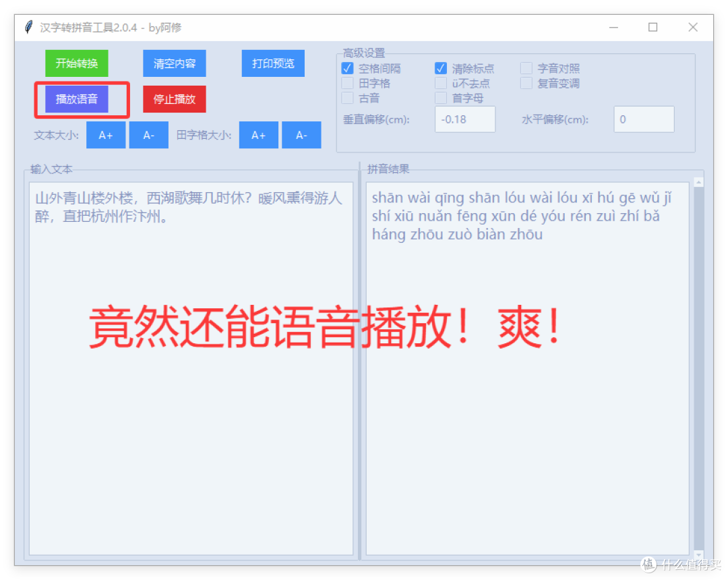Increase text size with 文本大小 A+
This screenshot has height=580, width=728.
tap(106, 135)
